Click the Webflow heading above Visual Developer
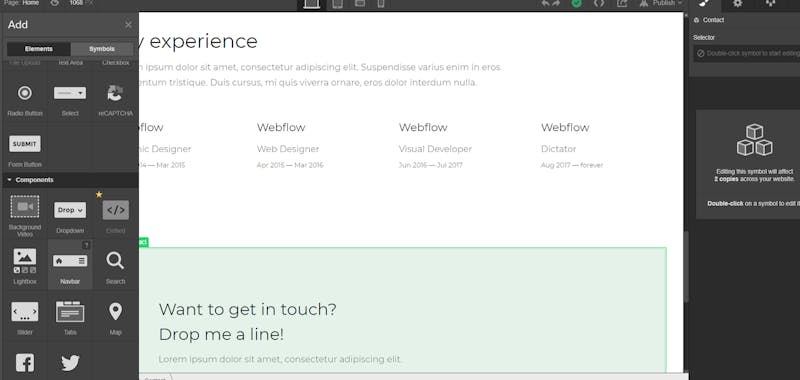 pyautogui.click(x=423, y=128)
